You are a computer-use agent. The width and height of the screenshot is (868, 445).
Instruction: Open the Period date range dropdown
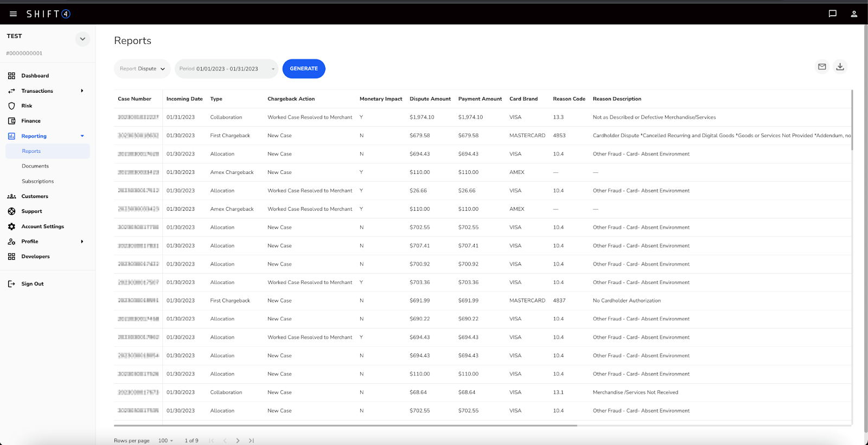[x=226, y=69]
